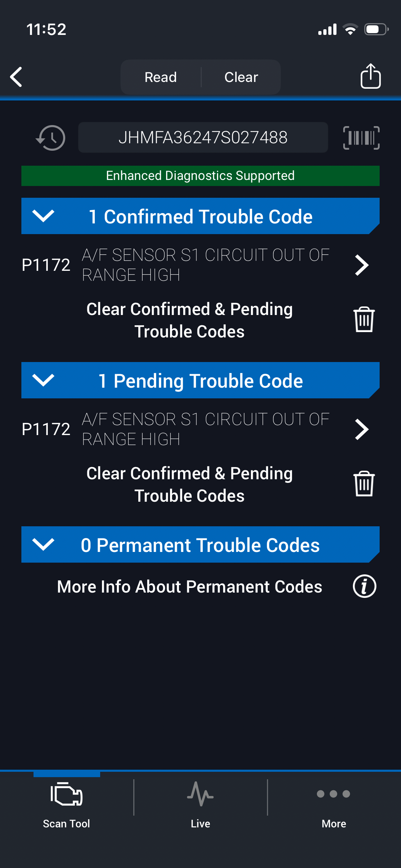Tap the back arrow icon

(x=16, y=77)
